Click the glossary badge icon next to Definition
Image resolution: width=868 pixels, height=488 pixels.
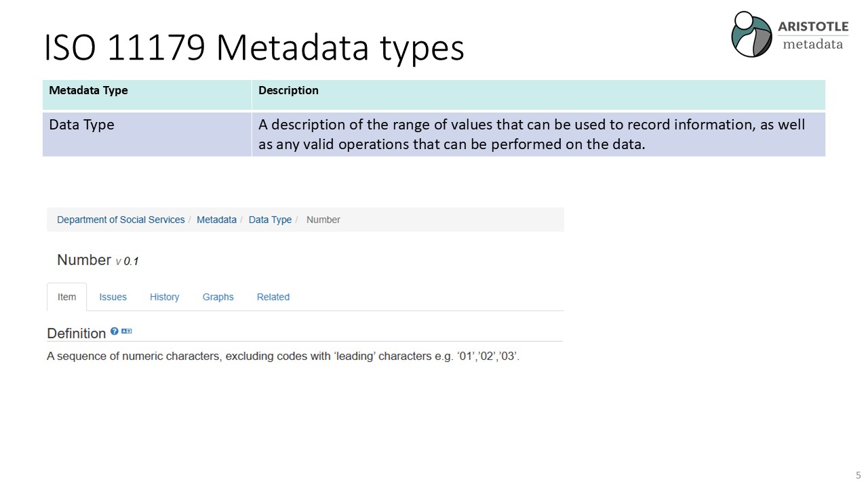pos(127,331)
